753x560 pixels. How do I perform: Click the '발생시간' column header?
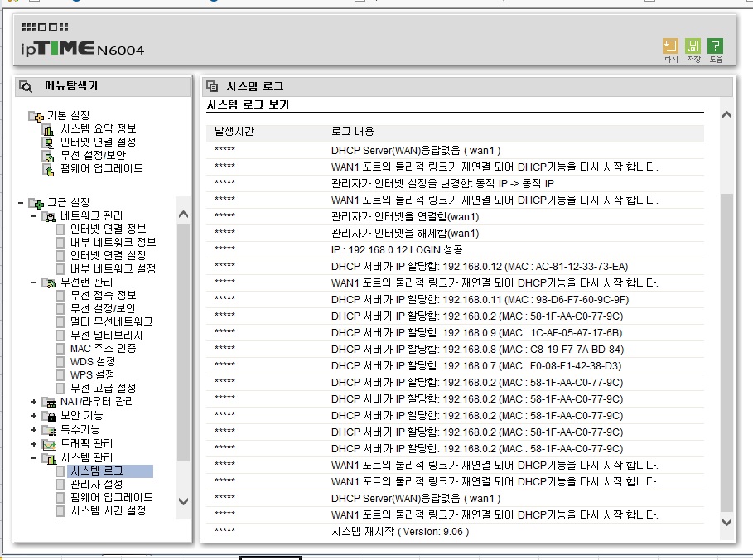click(x=234, y=131)
